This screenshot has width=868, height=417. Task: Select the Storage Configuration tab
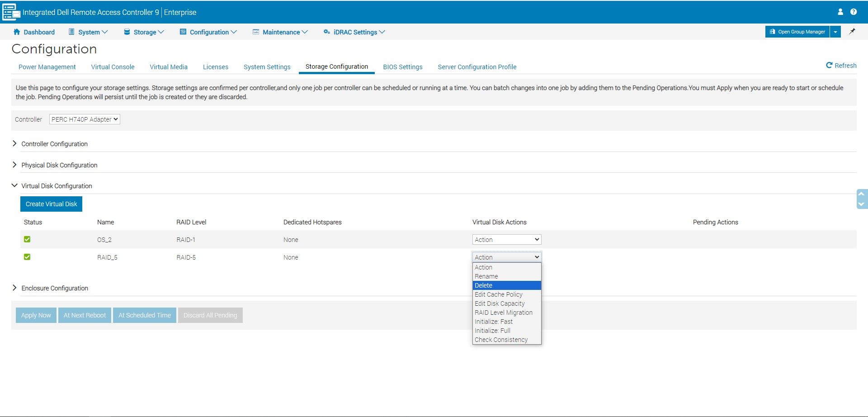pos(337,66)
